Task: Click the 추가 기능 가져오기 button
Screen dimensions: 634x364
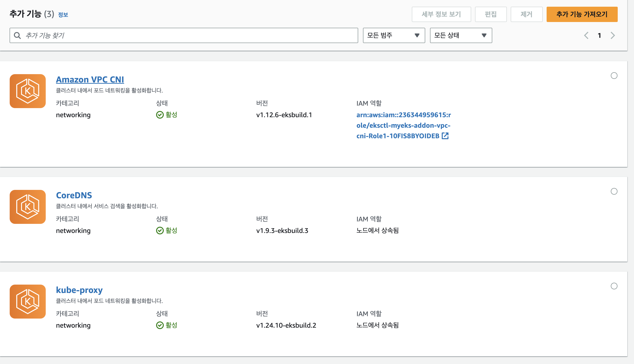Action: click(582, 14)
